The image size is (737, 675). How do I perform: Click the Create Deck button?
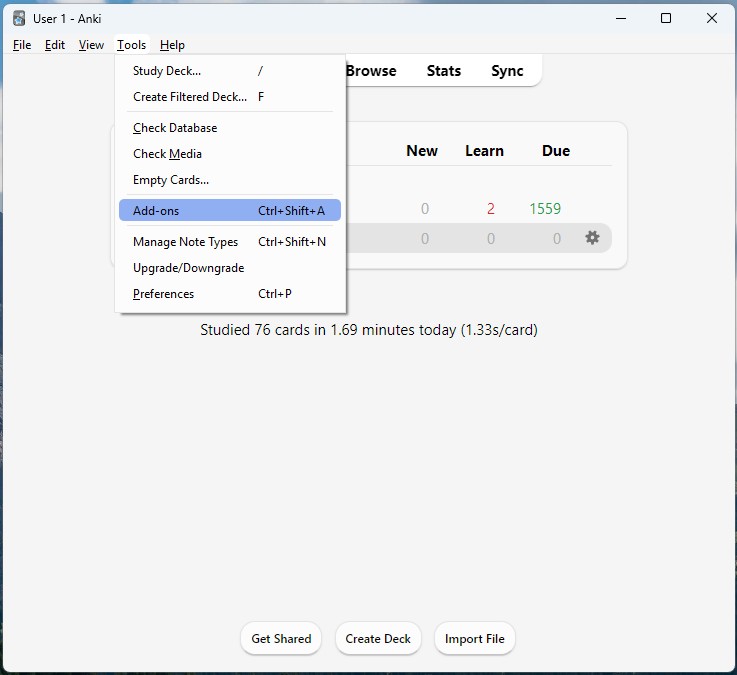coord(378,638)
